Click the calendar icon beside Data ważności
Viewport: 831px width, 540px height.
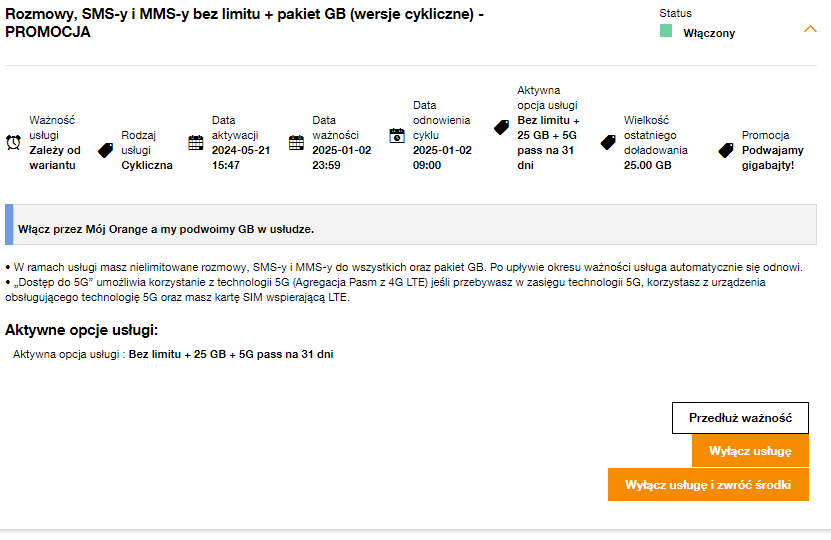(x=296, y=142)
